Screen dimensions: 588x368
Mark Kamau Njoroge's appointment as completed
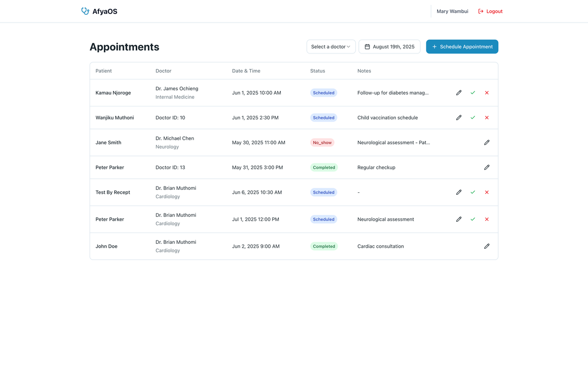coord(473,93)
